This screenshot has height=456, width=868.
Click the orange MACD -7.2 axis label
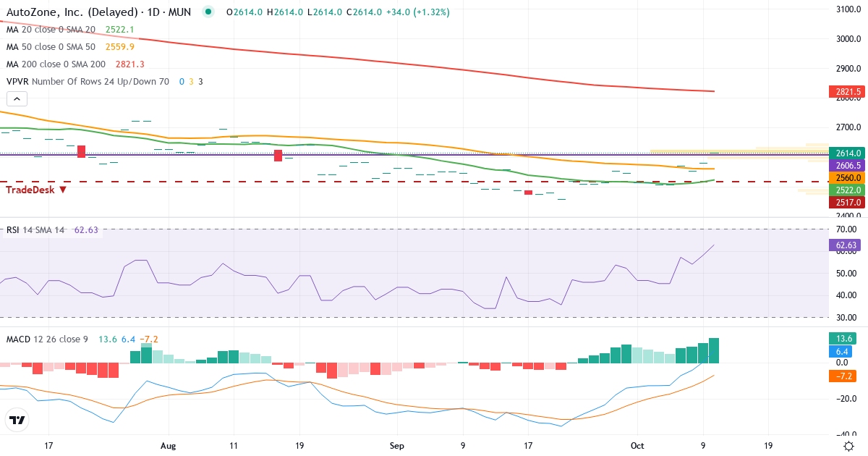coord(842,376)
